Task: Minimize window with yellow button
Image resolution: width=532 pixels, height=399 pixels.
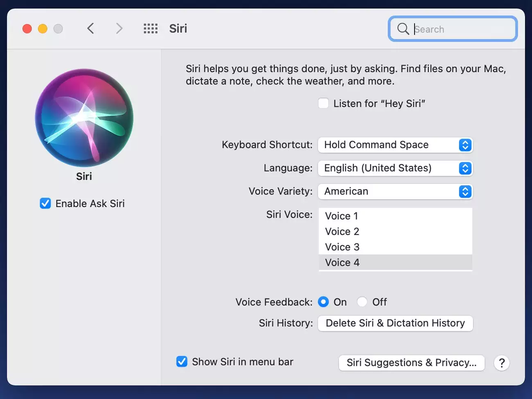Action: [x=43, y=29]
